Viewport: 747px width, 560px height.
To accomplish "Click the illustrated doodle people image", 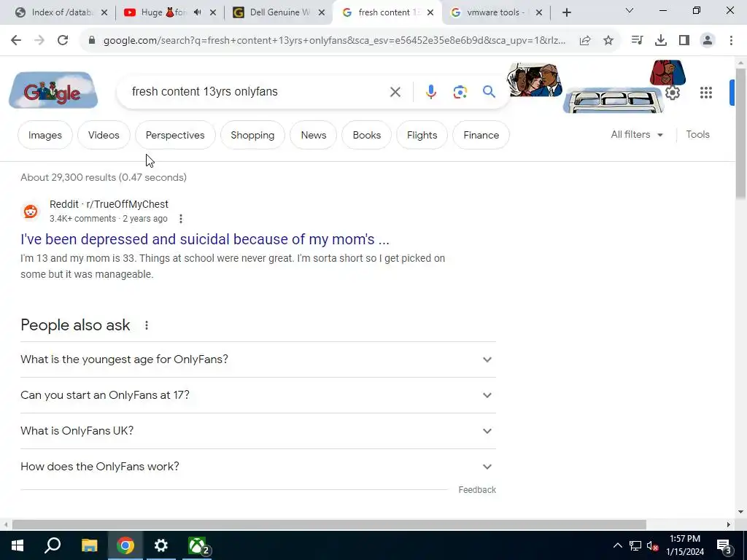I will pos(535,79).
